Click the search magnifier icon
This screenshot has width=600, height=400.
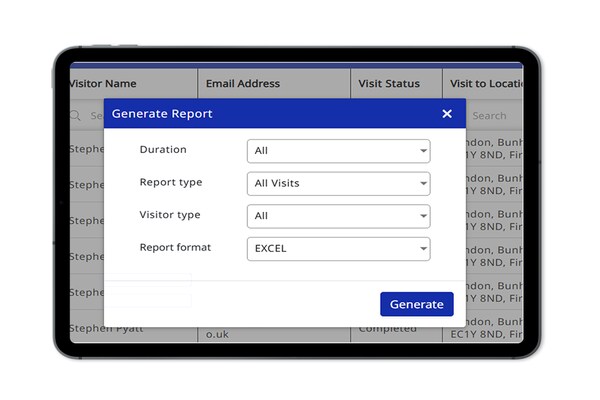click(75, 116)
